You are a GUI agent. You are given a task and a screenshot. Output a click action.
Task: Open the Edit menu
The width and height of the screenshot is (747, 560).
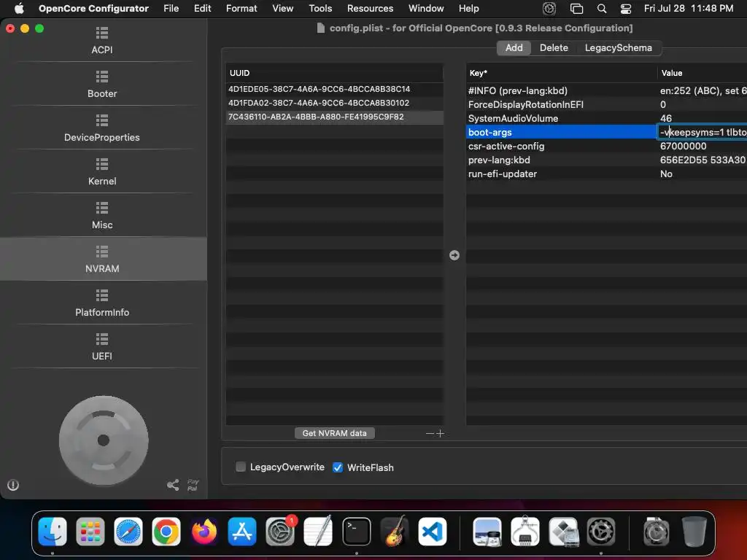(x=203, y=9)
